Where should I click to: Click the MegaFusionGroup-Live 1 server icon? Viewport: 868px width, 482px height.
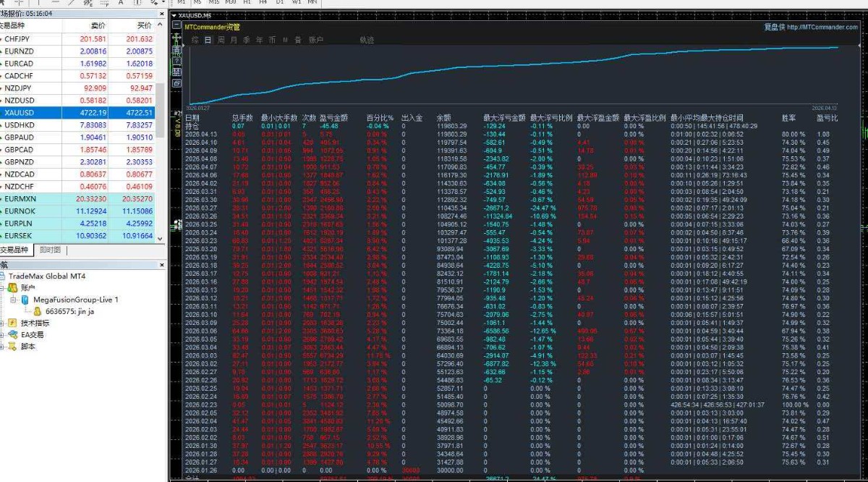click(25, 300)
